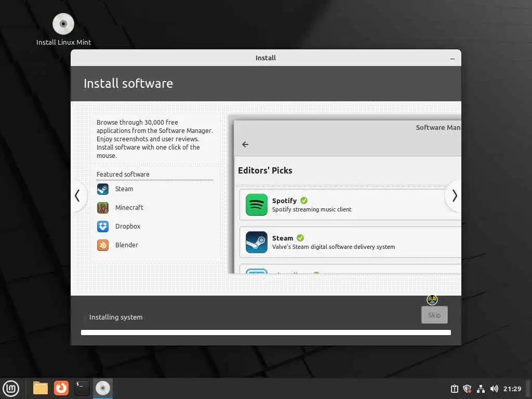
Task: Click the Installing system status text
Action: (116, 317)
